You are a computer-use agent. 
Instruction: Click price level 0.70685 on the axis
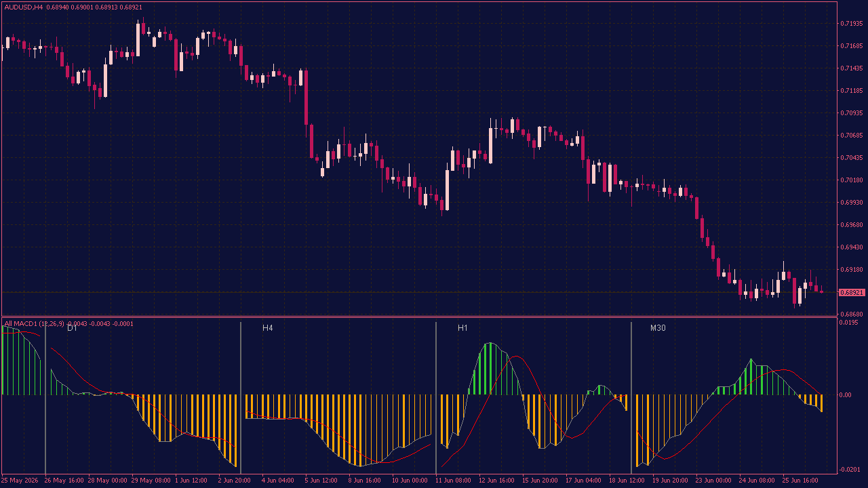click(x=852, y=136)
